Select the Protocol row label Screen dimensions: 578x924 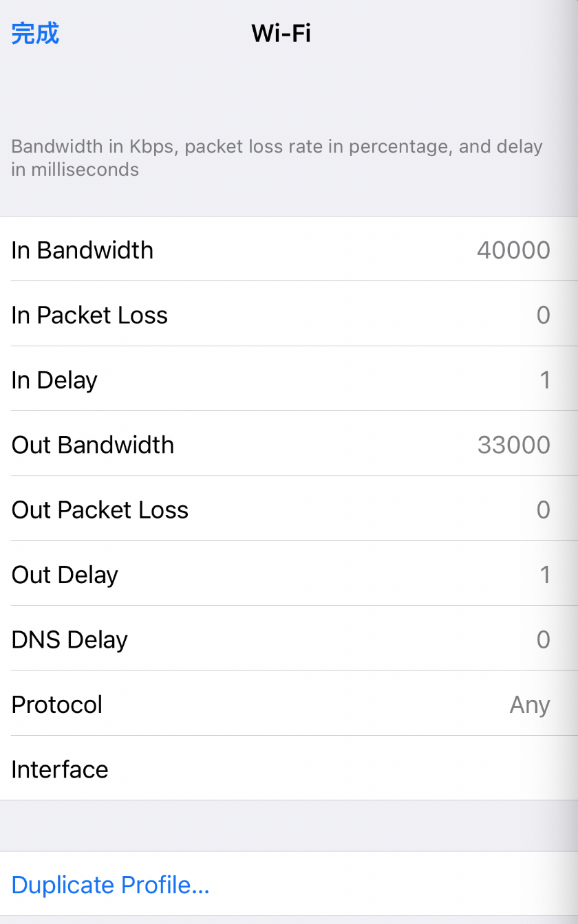[57, 704]
